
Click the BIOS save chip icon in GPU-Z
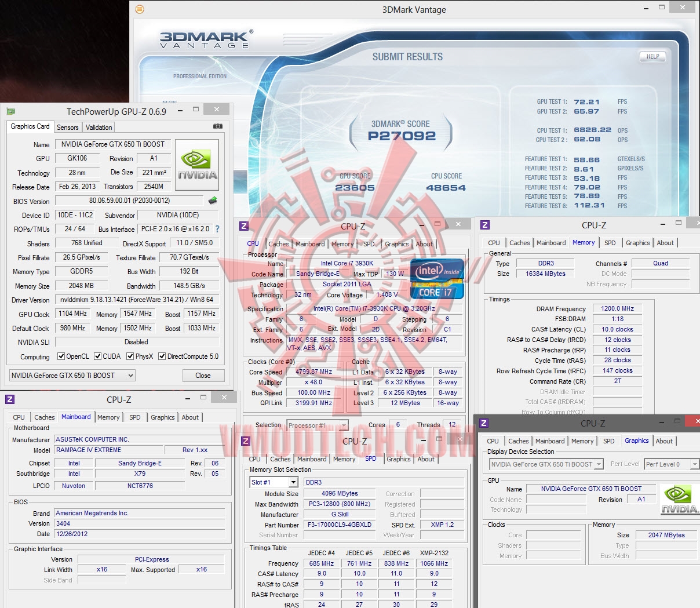[213, 201]
